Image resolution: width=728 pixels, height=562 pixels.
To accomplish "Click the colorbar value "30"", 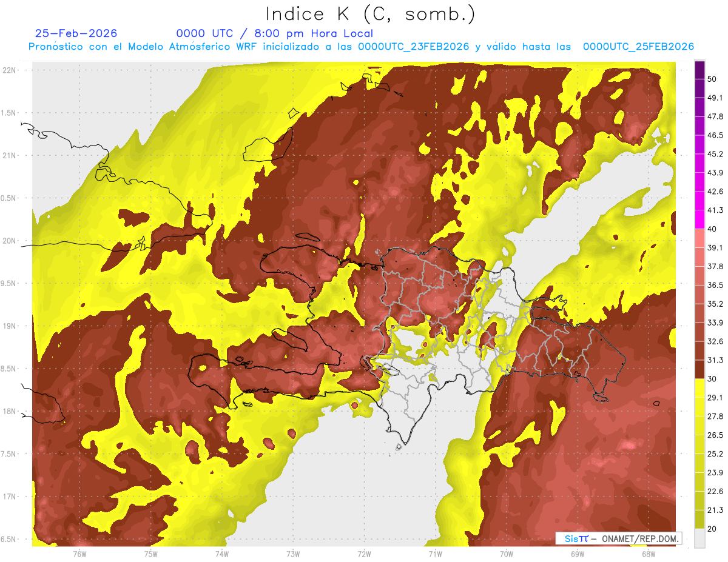I will pos(712,379).
